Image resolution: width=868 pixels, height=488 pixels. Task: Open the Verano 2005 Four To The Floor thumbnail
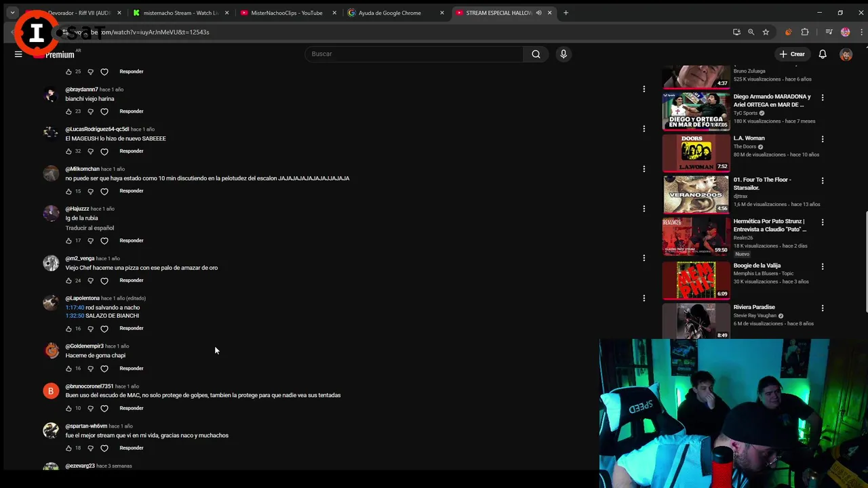pyautogui.click(x=696, y=194)
